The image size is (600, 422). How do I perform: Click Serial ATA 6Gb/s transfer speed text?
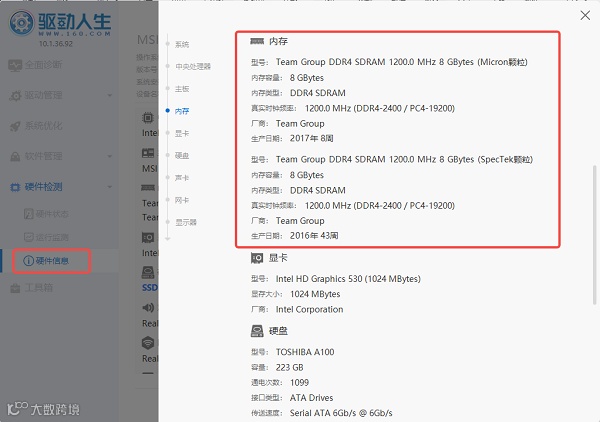pyautogui.click(x=341, y=413)
